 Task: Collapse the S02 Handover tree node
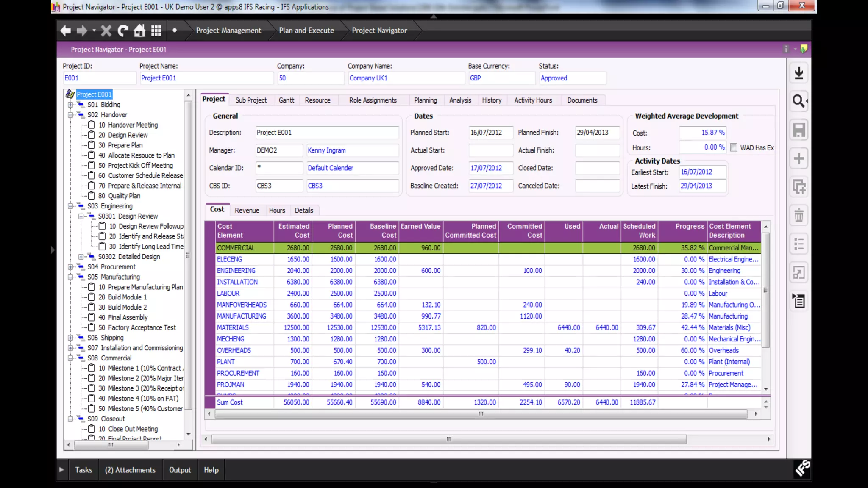[70, 115]
